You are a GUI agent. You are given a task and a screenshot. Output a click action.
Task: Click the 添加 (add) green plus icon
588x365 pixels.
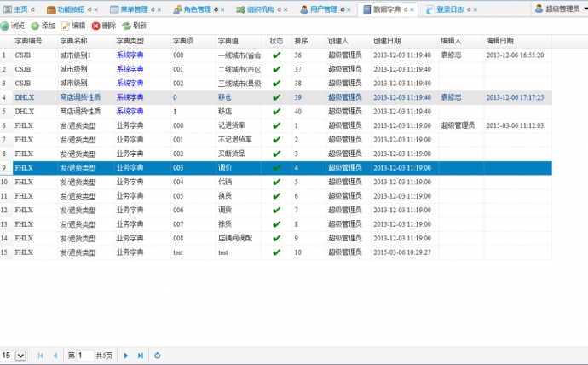click(x=35, y=26)
